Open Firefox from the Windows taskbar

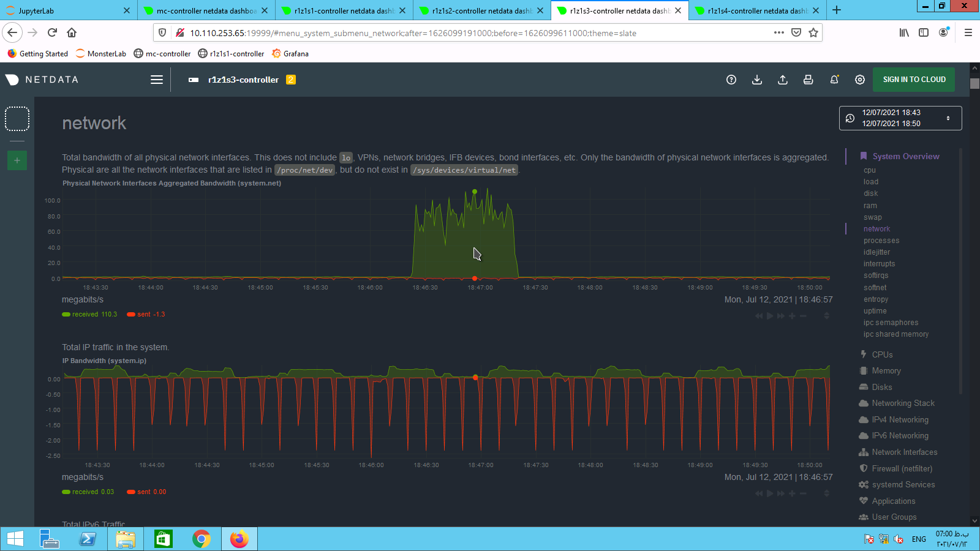click(x=239, y=539)
